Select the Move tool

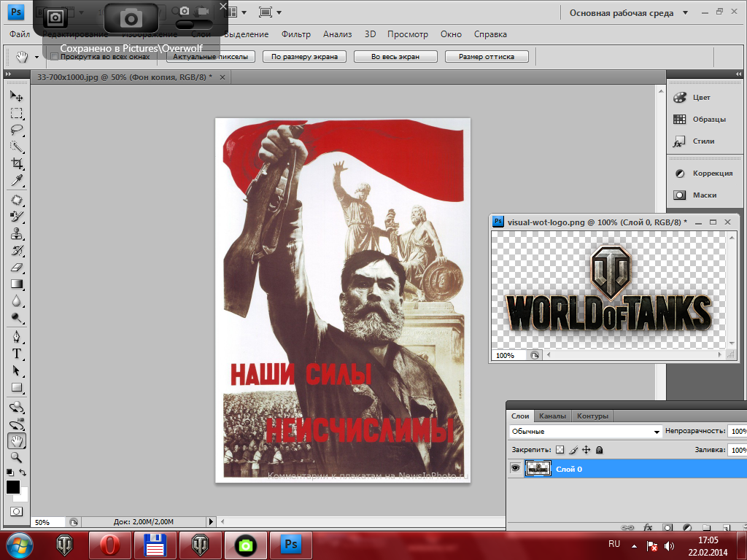[17, 96]
